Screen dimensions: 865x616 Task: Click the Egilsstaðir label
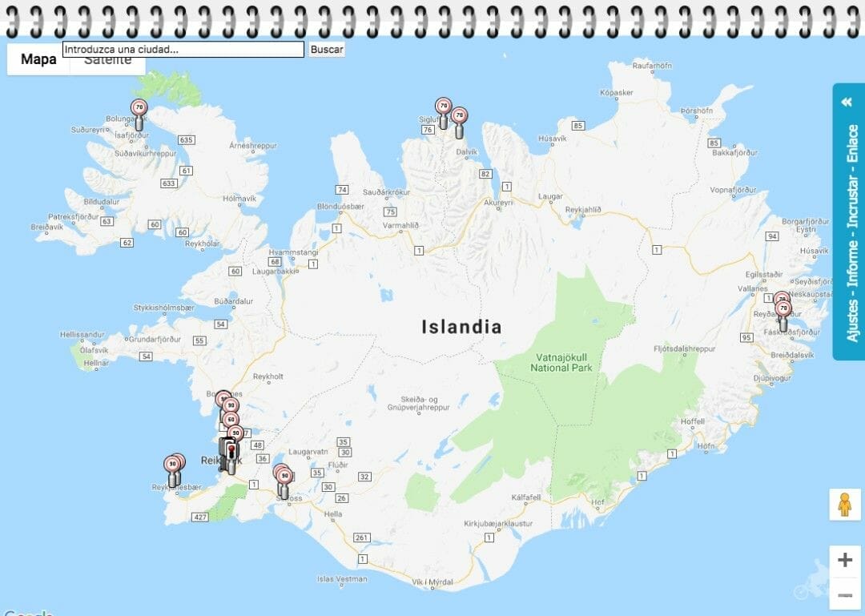pyautogui.click(x=763, y=274)
